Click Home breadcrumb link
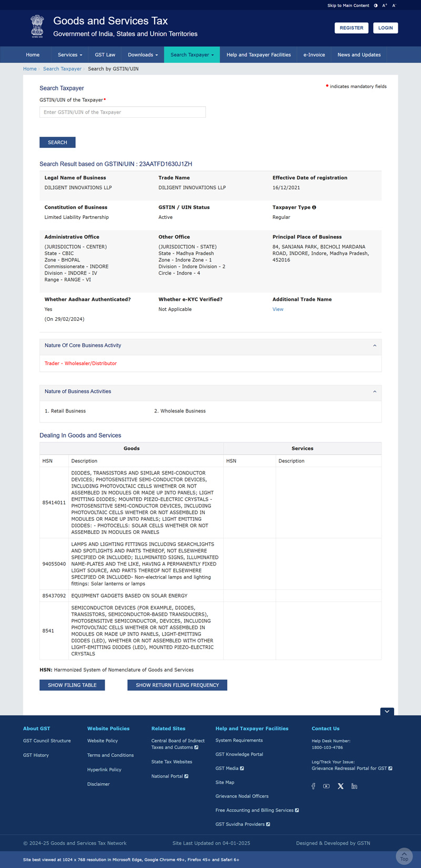This screenshot has width=421, height=868. tap(30, 69)
